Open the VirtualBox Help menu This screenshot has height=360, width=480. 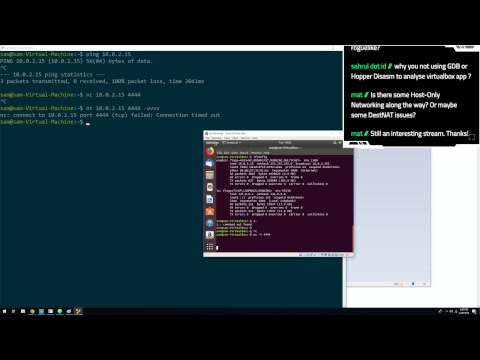[x=255, y=138]
